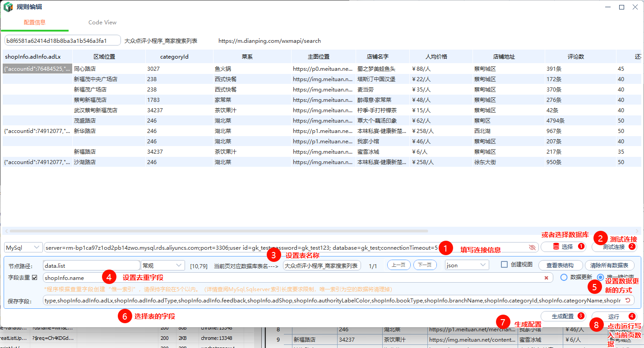Close the 规则编辑 window

tap(636, 7)
